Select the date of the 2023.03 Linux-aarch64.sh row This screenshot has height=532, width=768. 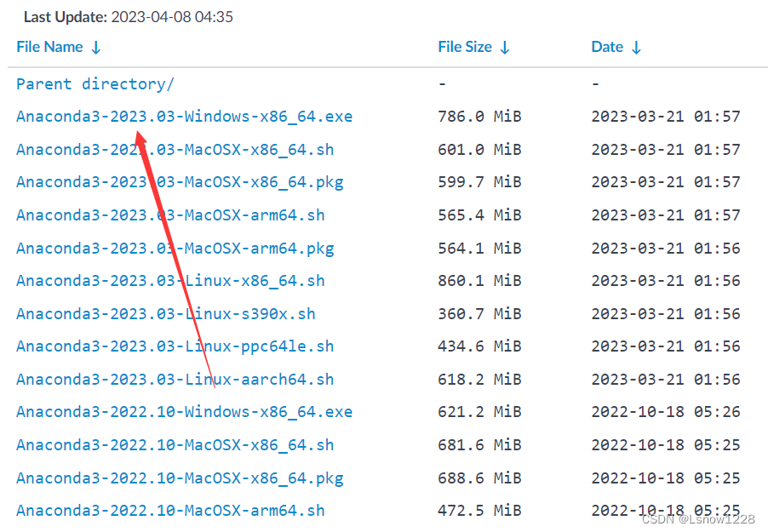pos(666,379)
